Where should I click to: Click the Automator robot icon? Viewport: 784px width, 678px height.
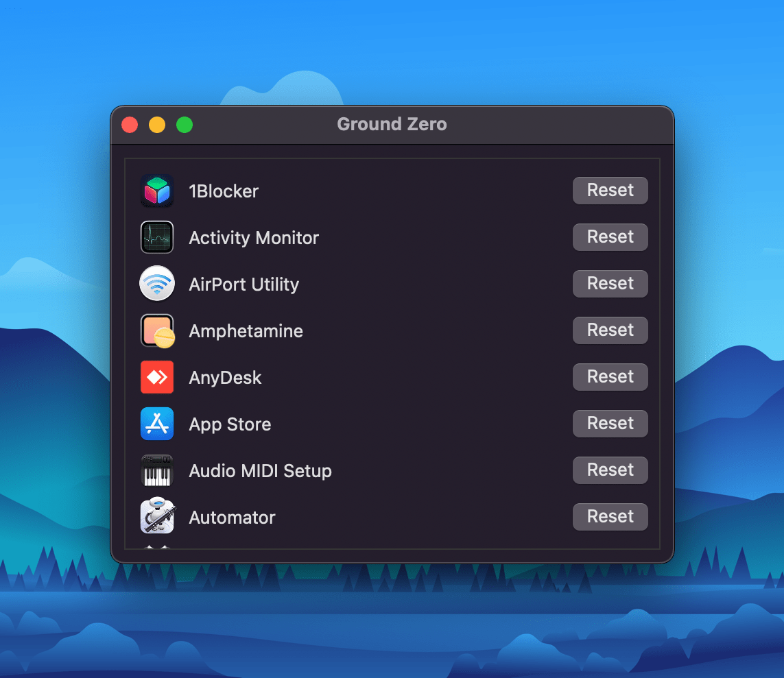point(157,517)
